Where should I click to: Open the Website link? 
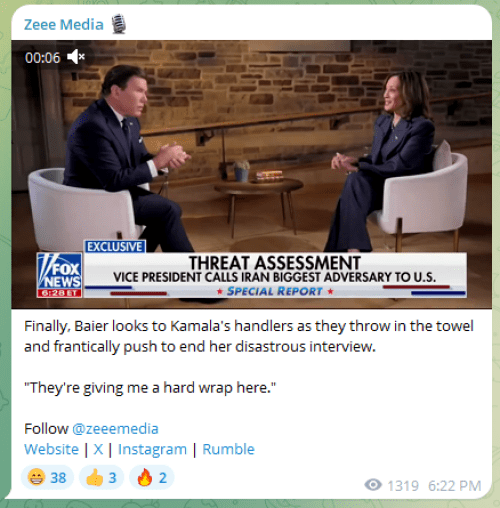[x=51, y=449]
